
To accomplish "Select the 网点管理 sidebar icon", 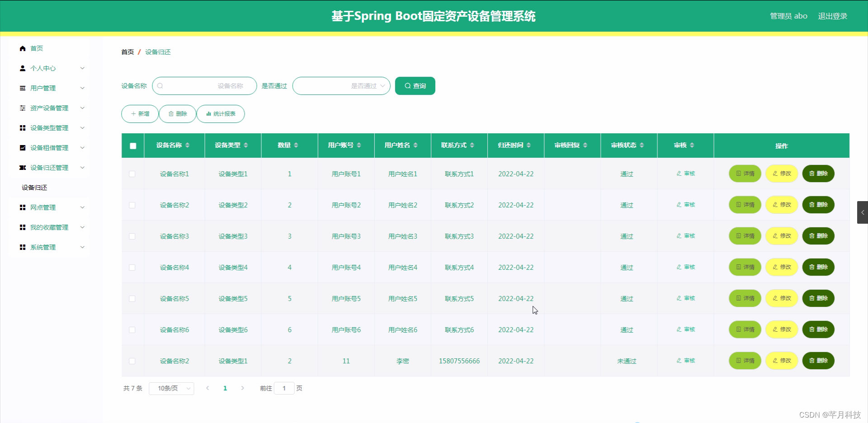I will [x=22, y=207].
